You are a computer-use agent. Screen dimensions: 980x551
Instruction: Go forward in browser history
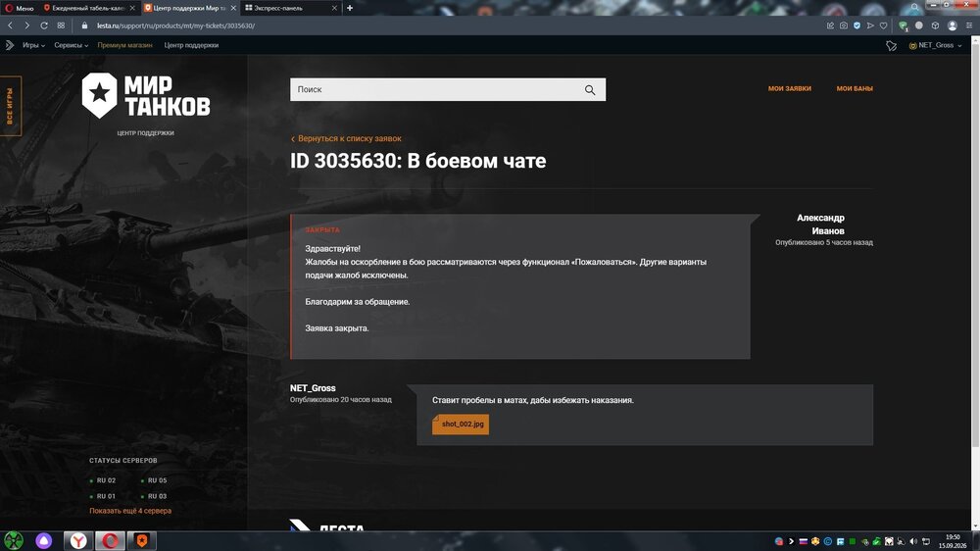[26, 25]
